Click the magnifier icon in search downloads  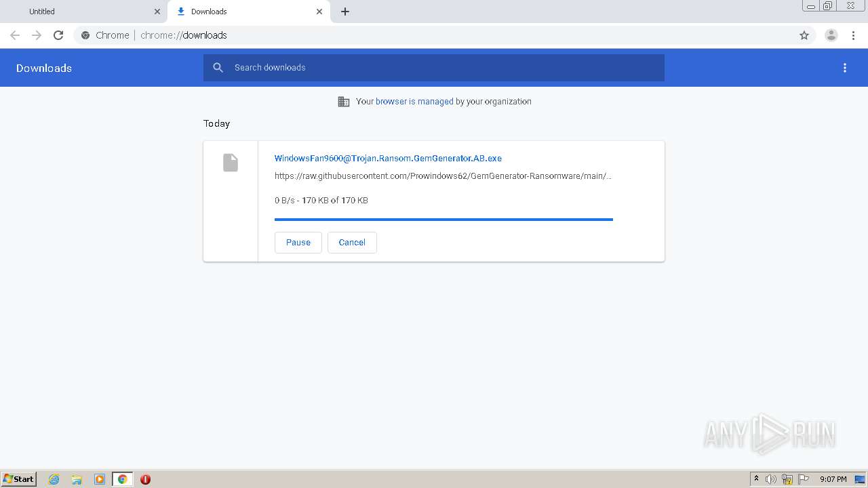(218, 68)
